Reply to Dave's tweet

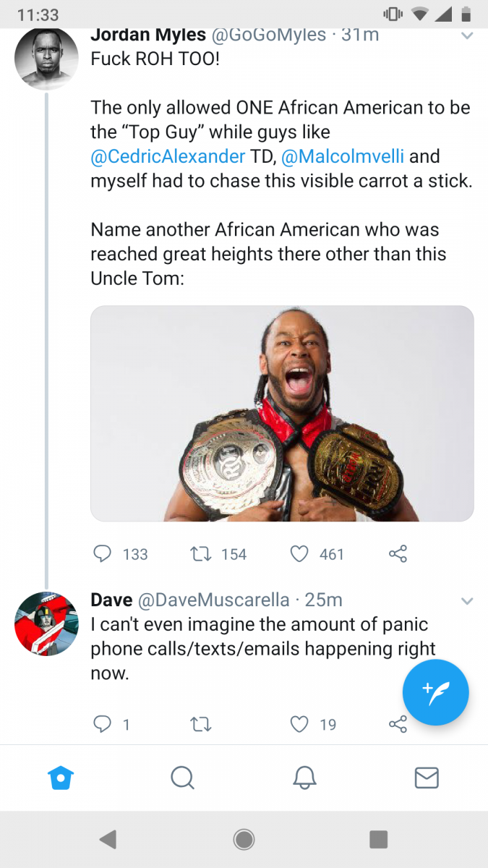coord(103,724)
